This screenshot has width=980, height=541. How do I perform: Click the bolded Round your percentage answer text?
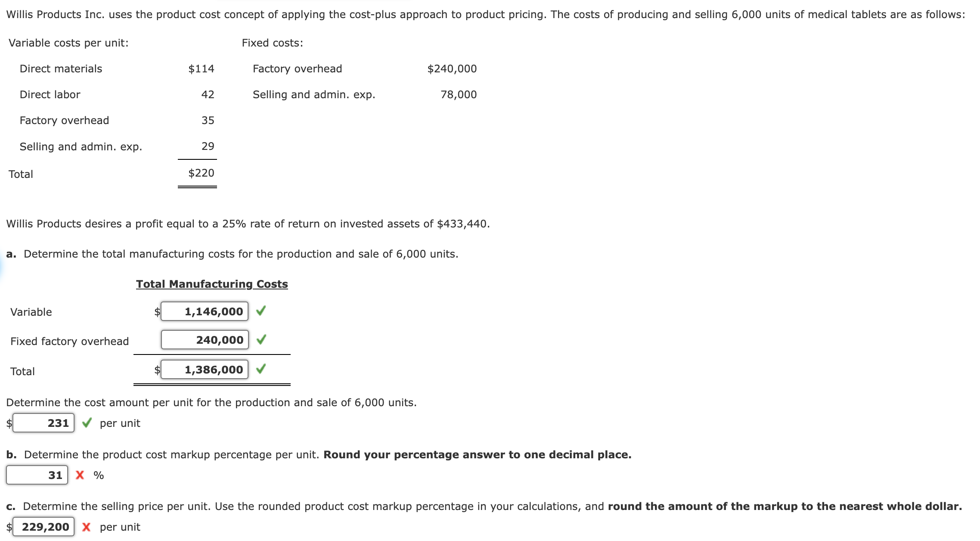coord(478,454)
